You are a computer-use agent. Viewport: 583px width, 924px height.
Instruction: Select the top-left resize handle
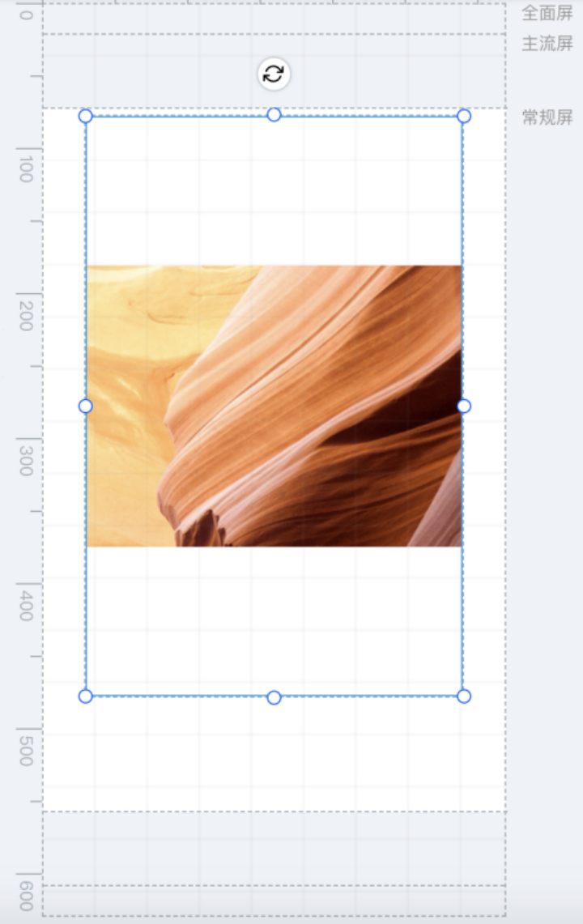click(86, 116)
